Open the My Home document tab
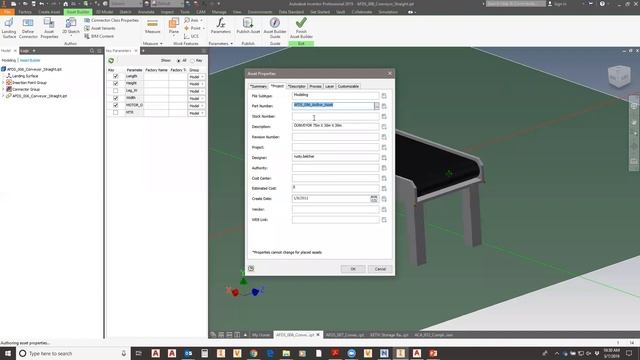This screenshot has width=640, height=360. tap(261, 335)
